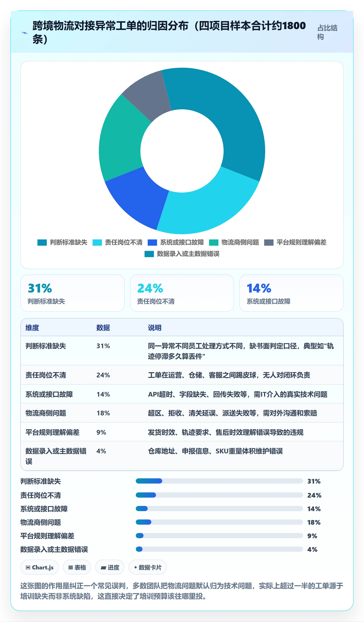Screen dimensions: 364x622
Task: Click the table cell 责任岗位不清
Action: [46, 375]
